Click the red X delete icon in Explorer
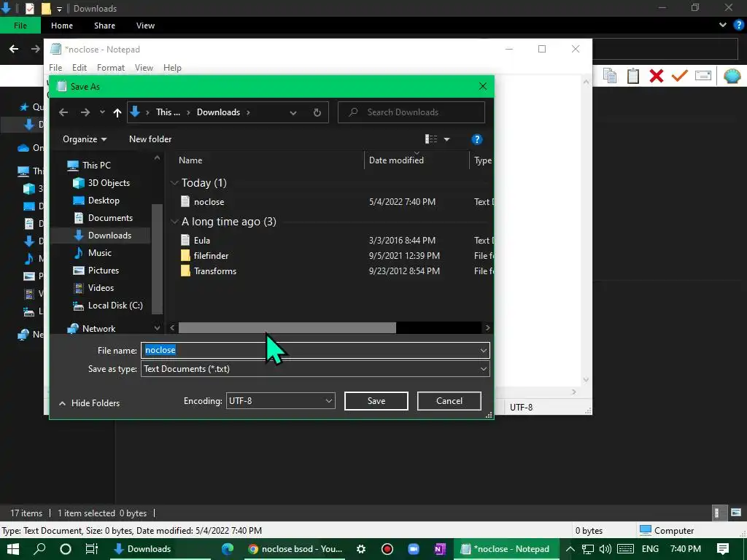This screenshot has width=747, height=560. 657,76
